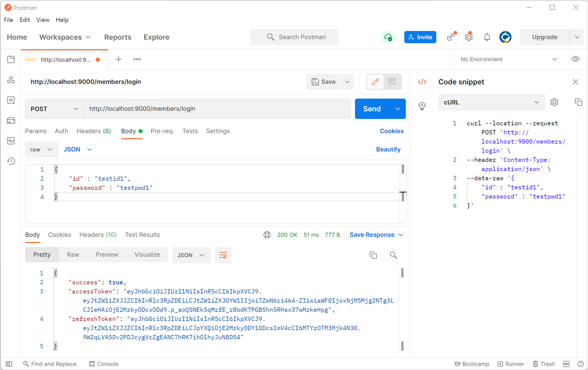Viewport: 588px width, 370px height.
Task: Open the Collections sidebar icon
Action: coord(11,59)
